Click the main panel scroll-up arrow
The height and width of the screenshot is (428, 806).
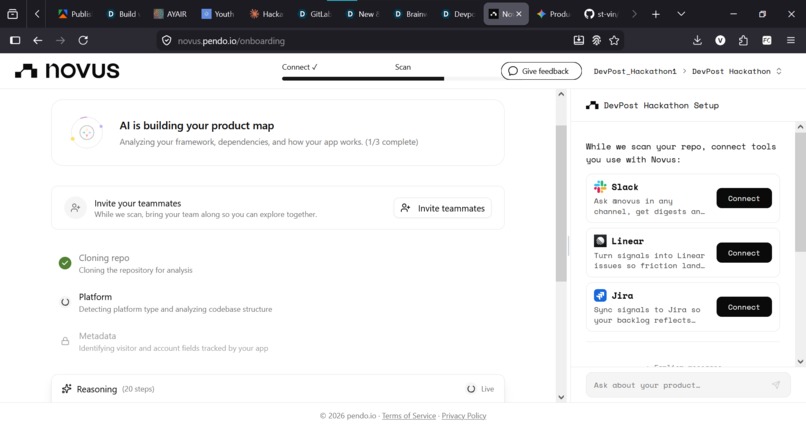[561, 94]
